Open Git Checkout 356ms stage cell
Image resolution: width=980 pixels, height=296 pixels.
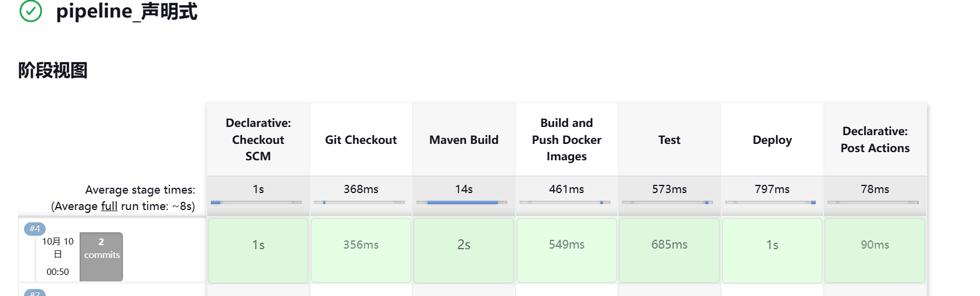pos(361,250)
